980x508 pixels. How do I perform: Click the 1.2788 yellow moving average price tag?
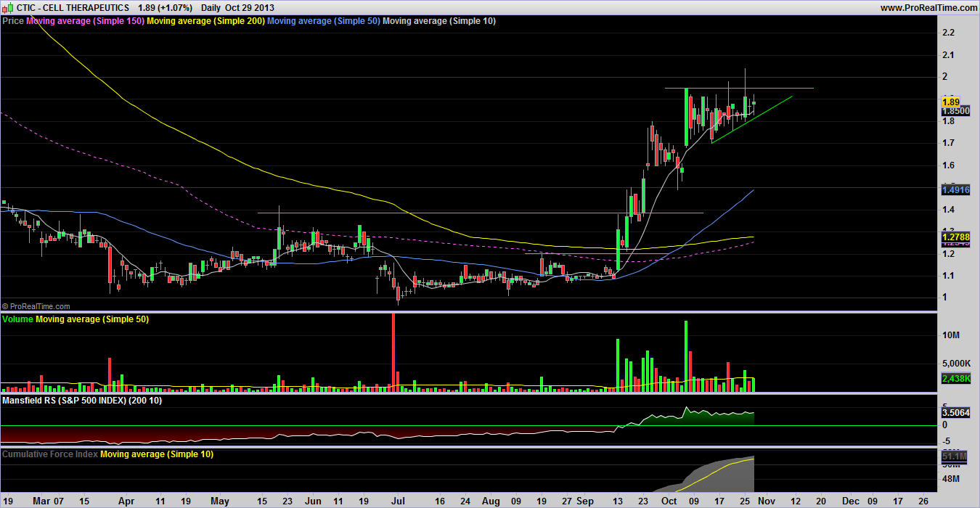pos(955,237)
